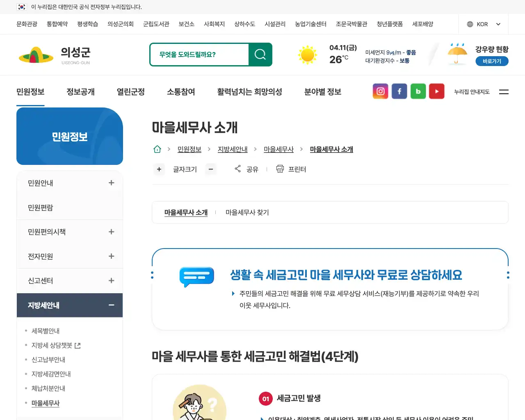
Task: Open the 정보공개 menu
Action: click(80, 91)
